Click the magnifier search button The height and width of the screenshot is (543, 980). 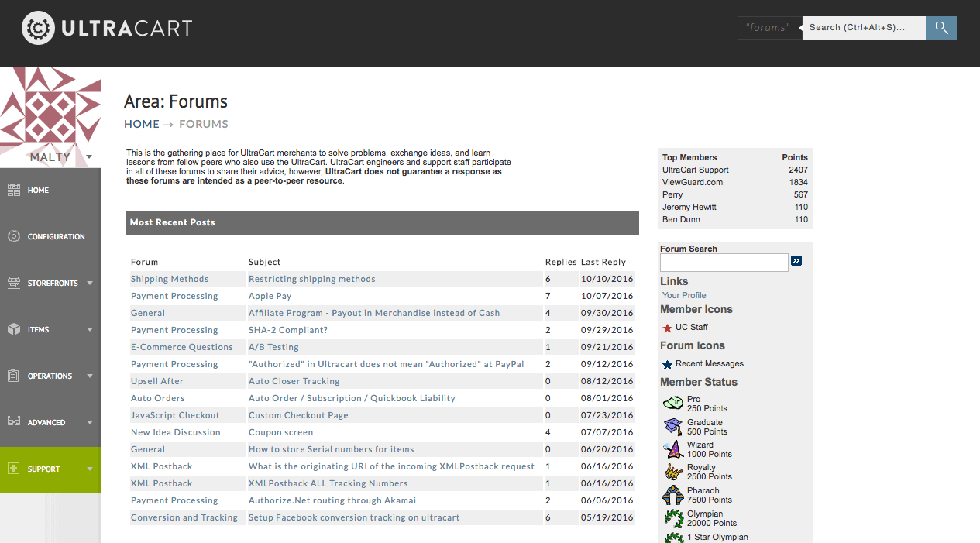click(941, 28)
